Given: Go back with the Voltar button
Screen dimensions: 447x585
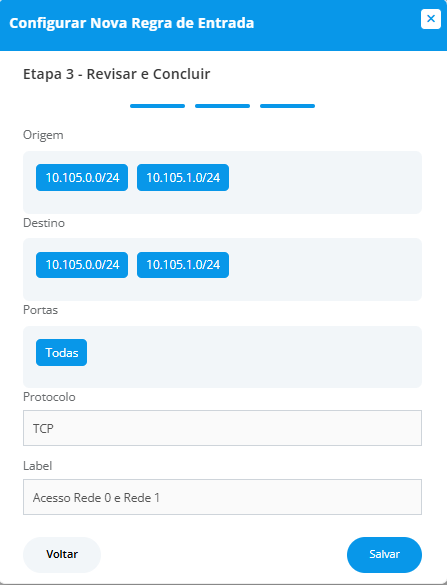Looking at the screenshot, I should (x=62, y=554).
